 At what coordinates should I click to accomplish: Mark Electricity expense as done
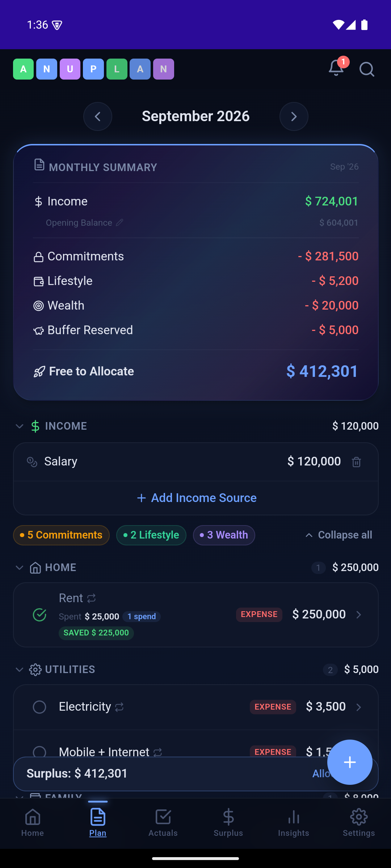(x=39, y=707)
